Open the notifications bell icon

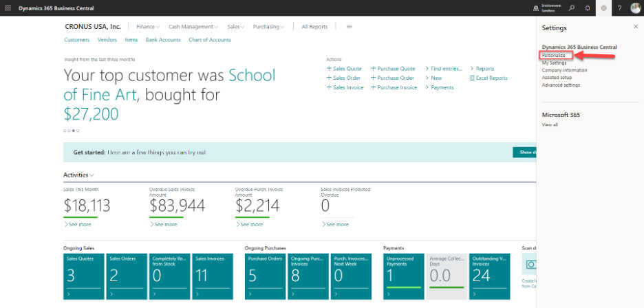click(588, 8)
